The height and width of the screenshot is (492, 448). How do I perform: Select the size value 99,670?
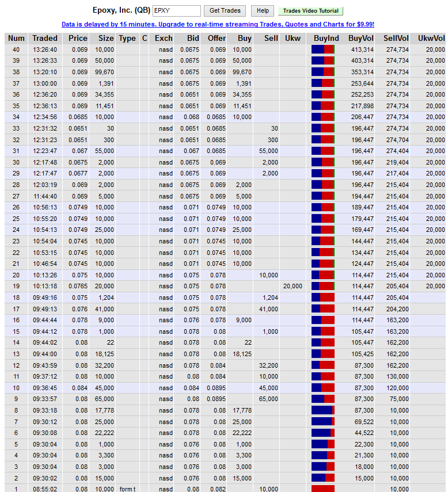coord(104,72)
